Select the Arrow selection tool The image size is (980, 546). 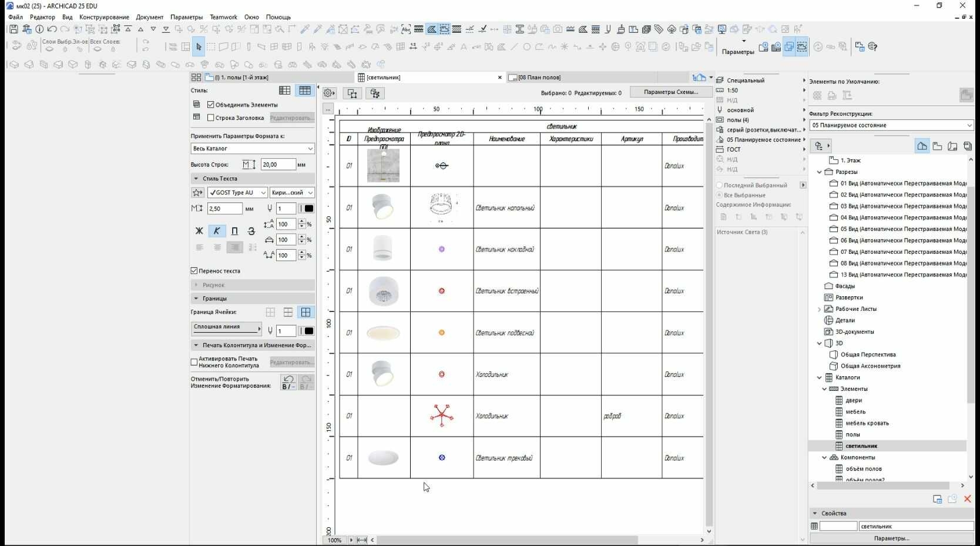pos(199,46)
